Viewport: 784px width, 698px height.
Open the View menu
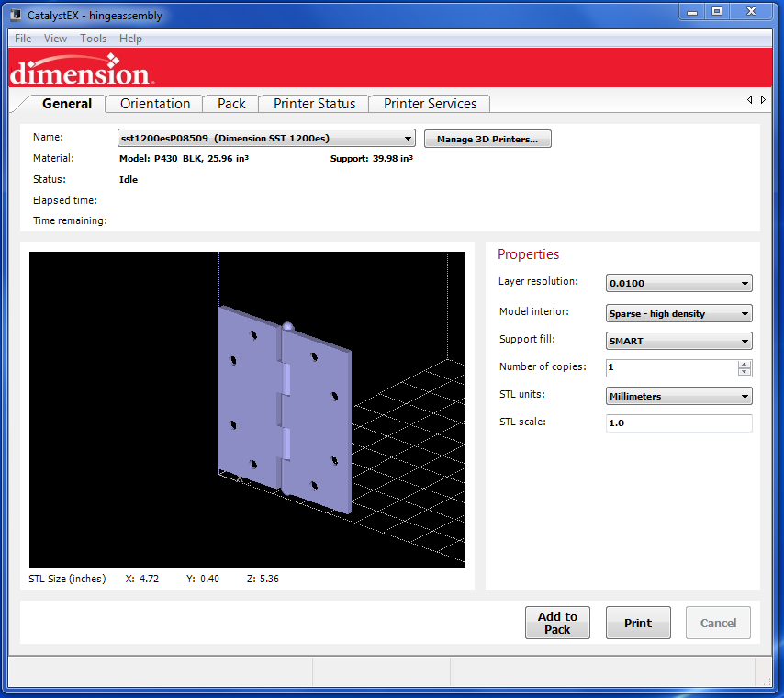pos(55,39)
